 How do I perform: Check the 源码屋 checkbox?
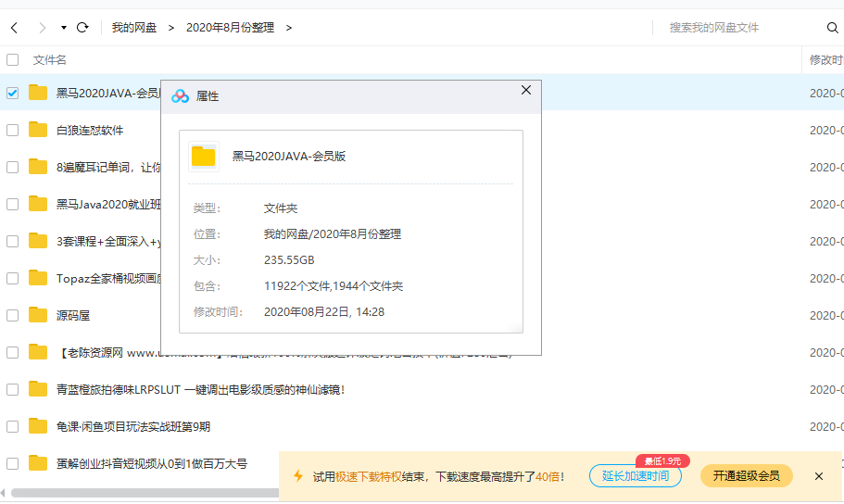coord(12,316)
